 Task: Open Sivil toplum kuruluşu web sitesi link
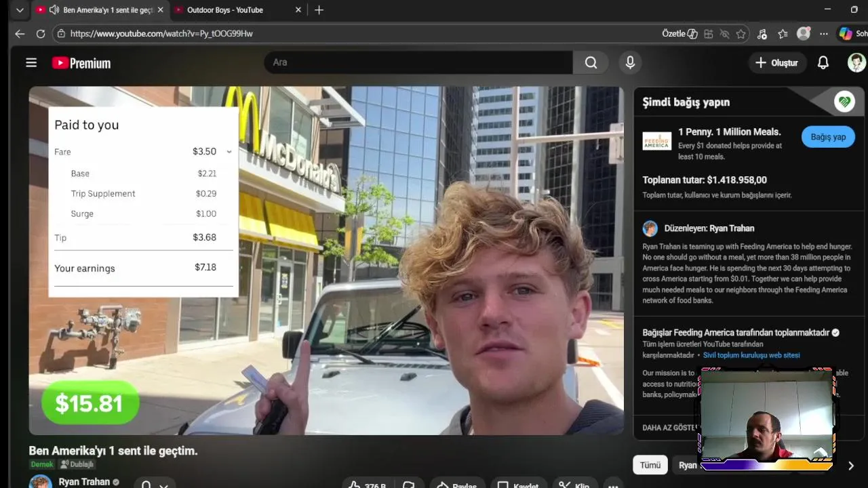751,355
